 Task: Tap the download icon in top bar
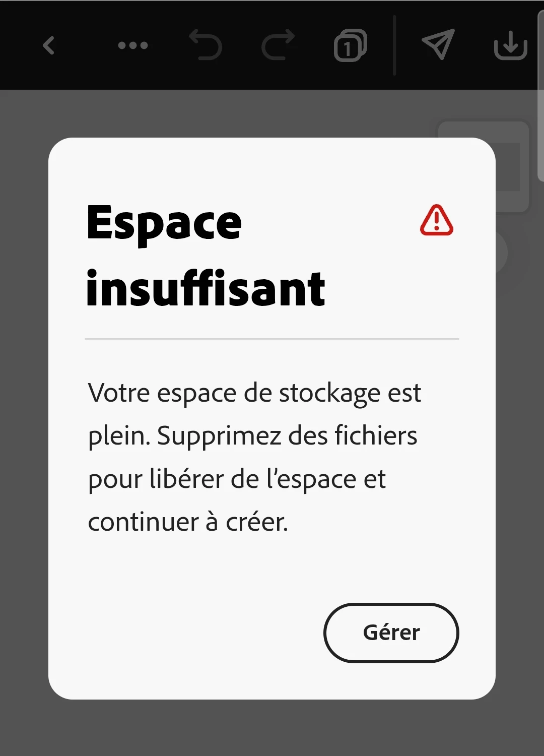tap(510, 45)
